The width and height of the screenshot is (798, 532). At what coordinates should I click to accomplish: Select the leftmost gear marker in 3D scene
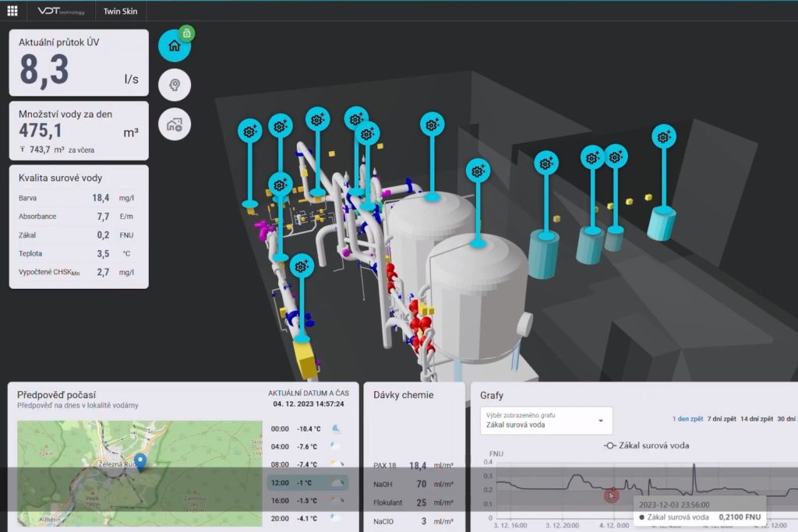249,131
